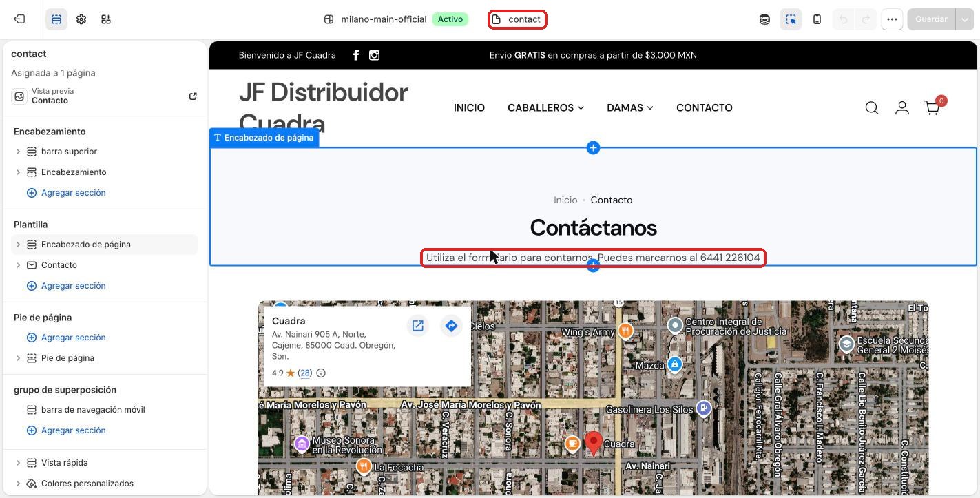Image resolution: width=980 pixels, height=498 pixels.
Task: Open Contacto preview in new window icon
Action: [x=193, y=96]
